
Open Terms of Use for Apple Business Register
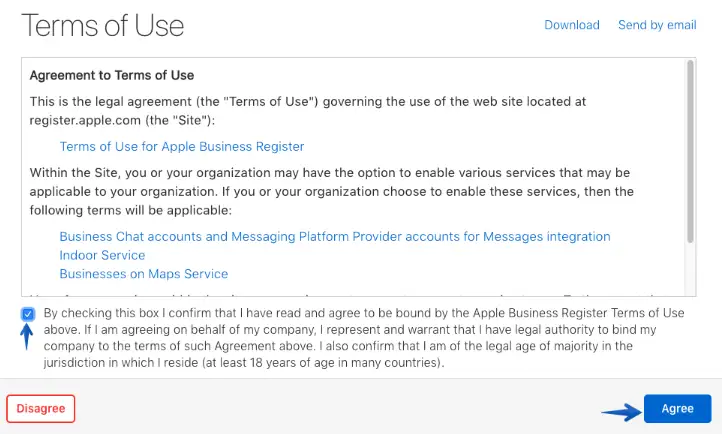[181, 147]
